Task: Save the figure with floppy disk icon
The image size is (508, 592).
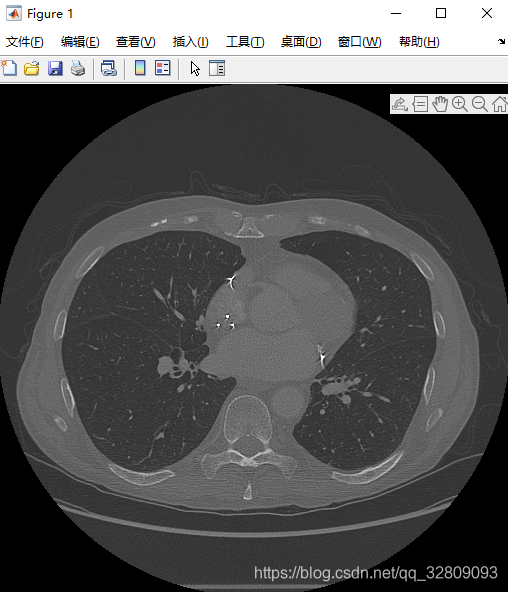Action: 55,68
